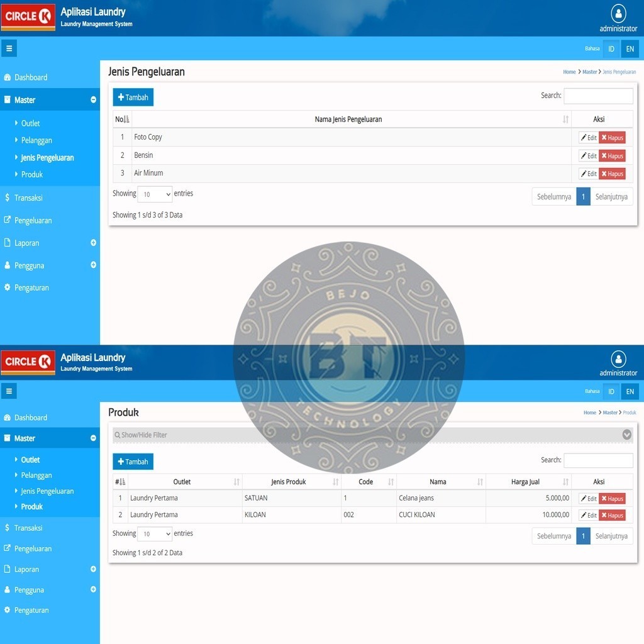Click the Circle K logo on Jenis Pengeluaran page
This screenshot has width=644, height=644.
tap(28, 17)
